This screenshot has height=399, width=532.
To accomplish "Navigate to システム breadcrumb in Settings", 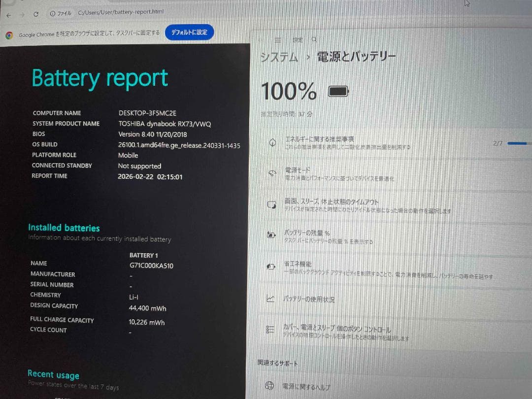I will [x=279, y=57].
